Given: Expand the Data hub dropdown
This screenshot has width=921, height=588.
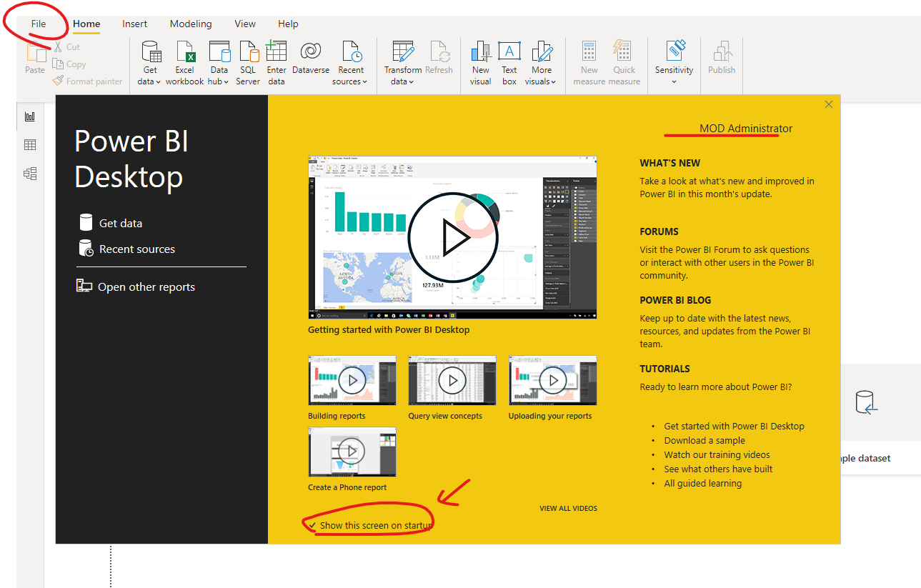Looking at the screenshot, I should (219, 63).
